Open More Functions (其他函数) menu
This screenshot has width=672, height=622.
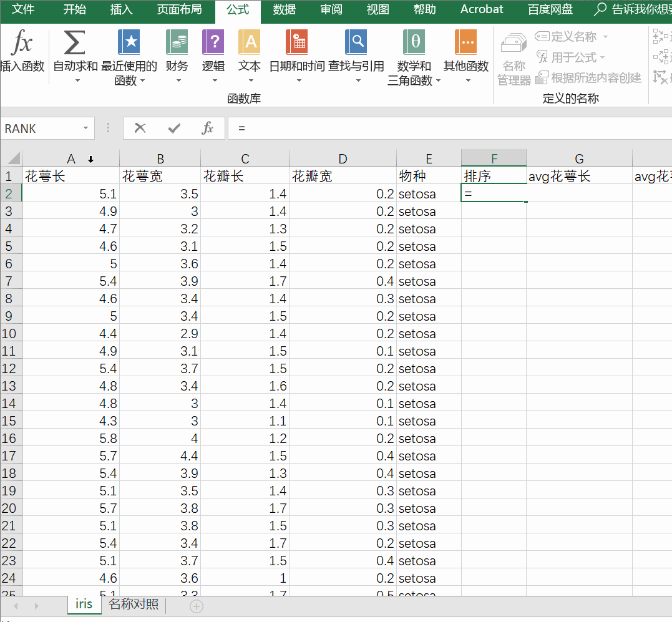click(x=466, y=56)
